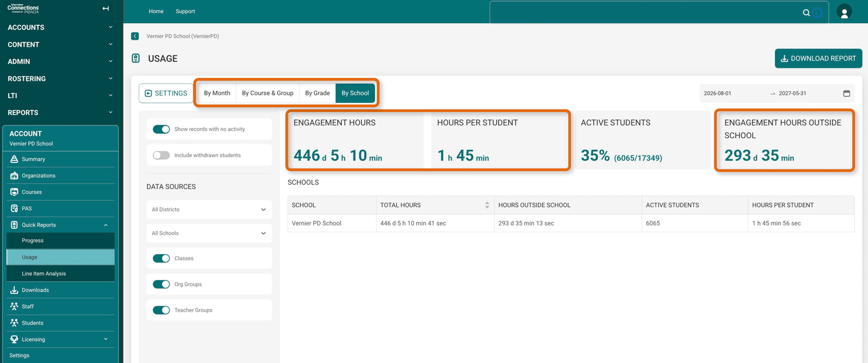868x363 pixels.
Task: Click the search magnifier icon
Action: (x=806, y=13)
